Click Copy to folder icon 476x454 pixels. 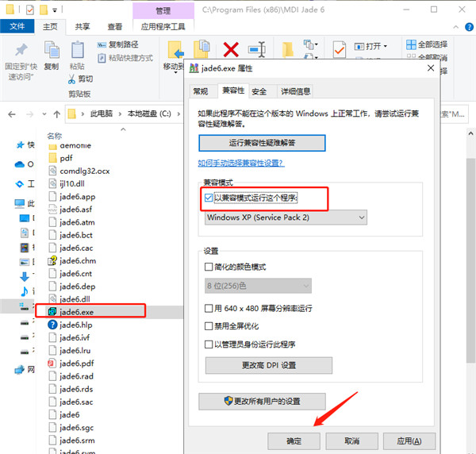point(202,48)
